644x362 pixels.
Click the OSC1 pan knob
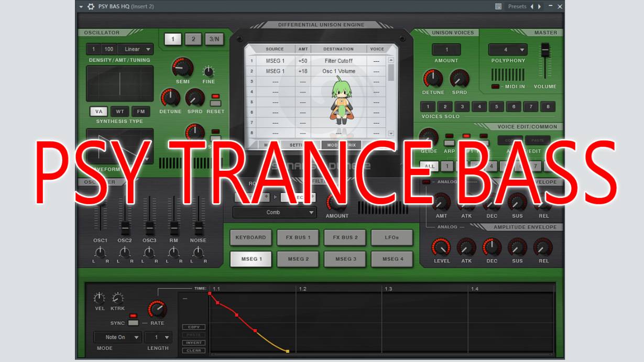[x=100, y=253]
